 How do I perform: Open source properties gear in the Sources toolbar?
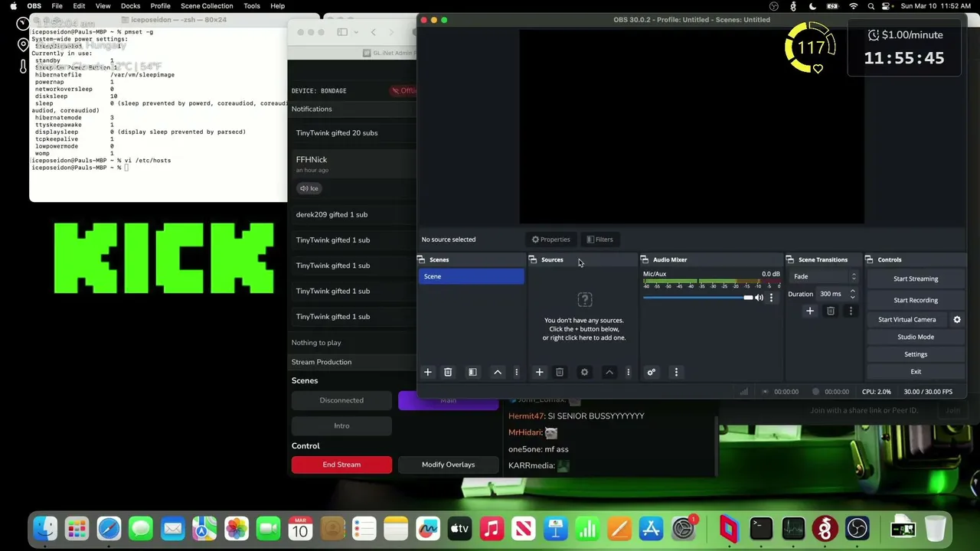click(x=584, y=372)
